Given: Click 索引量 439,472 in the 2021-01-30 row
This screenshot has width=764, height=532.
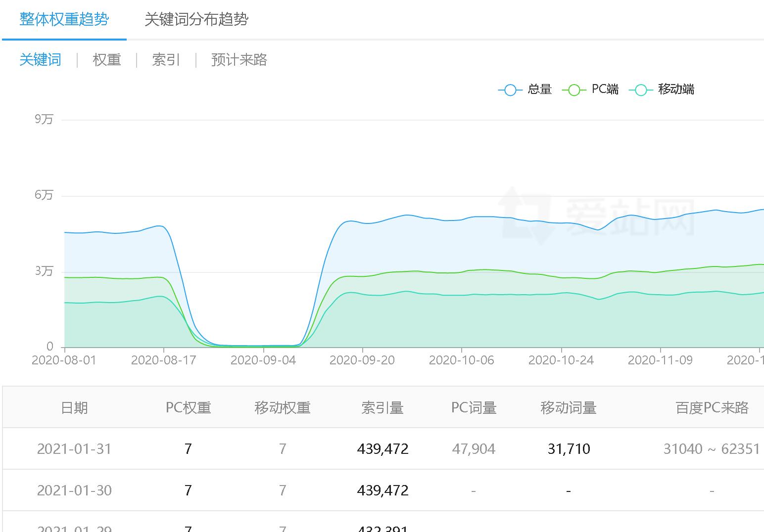Looking at the screenshot, I should click(x=383, y=490).
